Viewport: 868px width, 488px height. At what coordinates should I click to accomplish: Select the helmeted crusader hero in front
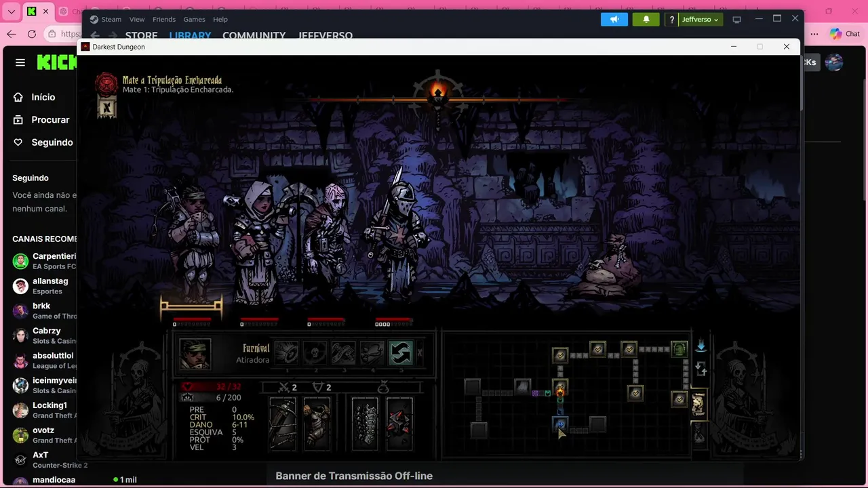pyautogui.click(x=397, y=234)
